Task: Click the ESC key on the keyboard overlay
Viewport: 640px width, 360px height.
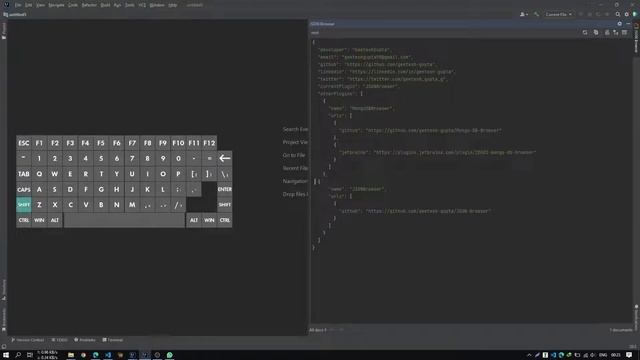Action: click(x=24, y=143)
